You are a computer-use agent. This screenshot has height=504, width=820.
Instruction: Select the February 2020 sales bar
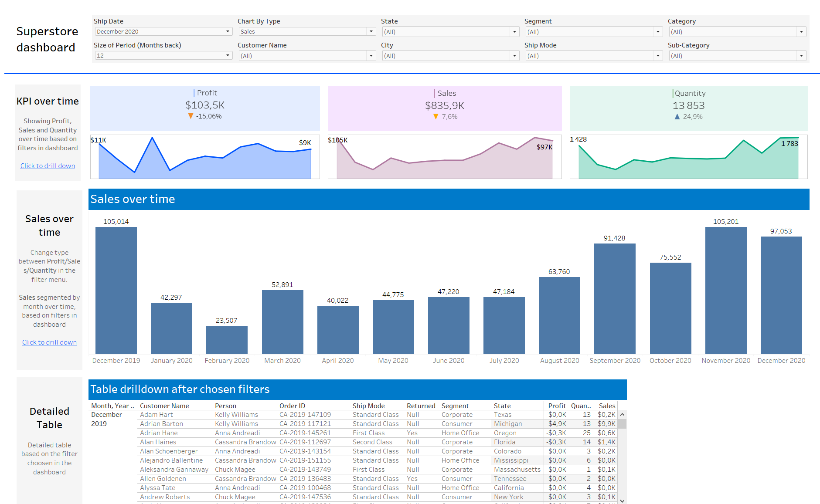(x=227, y=340)
